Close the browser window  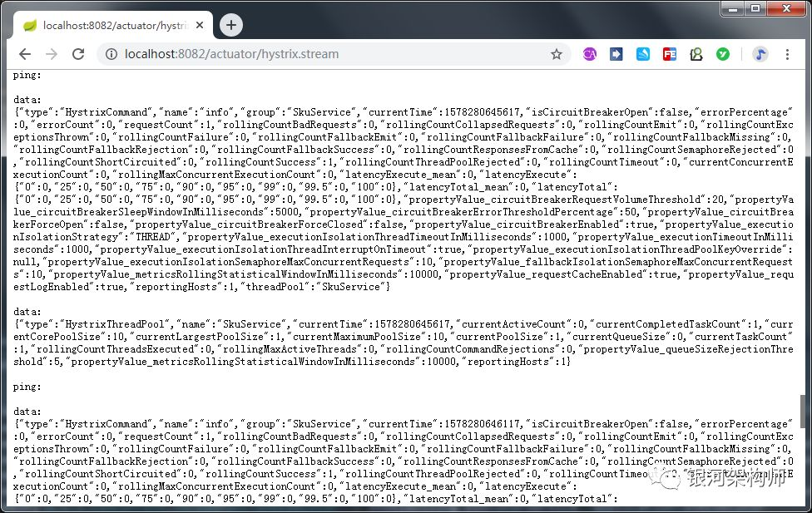(786, 9)
